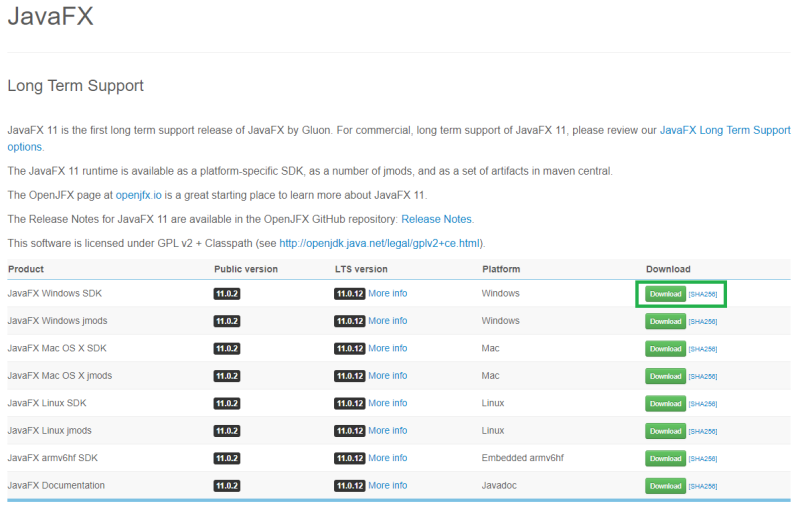800x522 pixels.
Task: Select the 'JavaFX Windows jmods' product name
Action: tap(57, 321)
